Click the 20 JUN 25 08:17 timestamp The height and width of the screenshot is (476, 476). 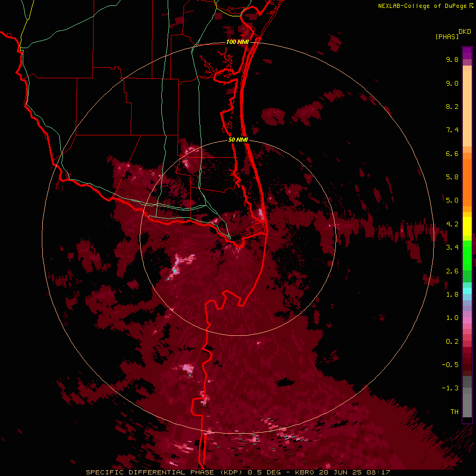coord(354,472)
